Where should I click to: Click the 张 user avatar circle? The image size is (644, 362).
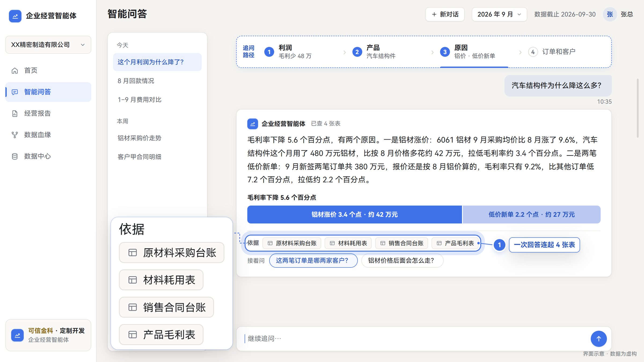pyautogui.click(x=610, y=14)
